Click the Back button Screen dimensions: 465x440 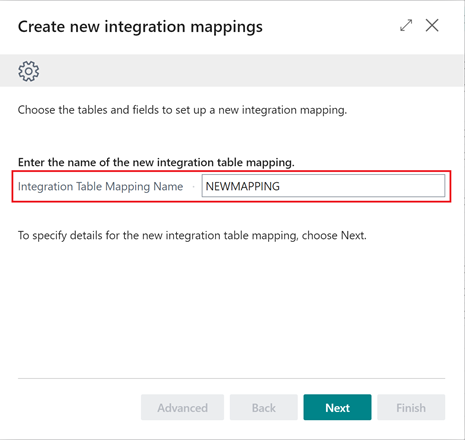click(264, 407)
